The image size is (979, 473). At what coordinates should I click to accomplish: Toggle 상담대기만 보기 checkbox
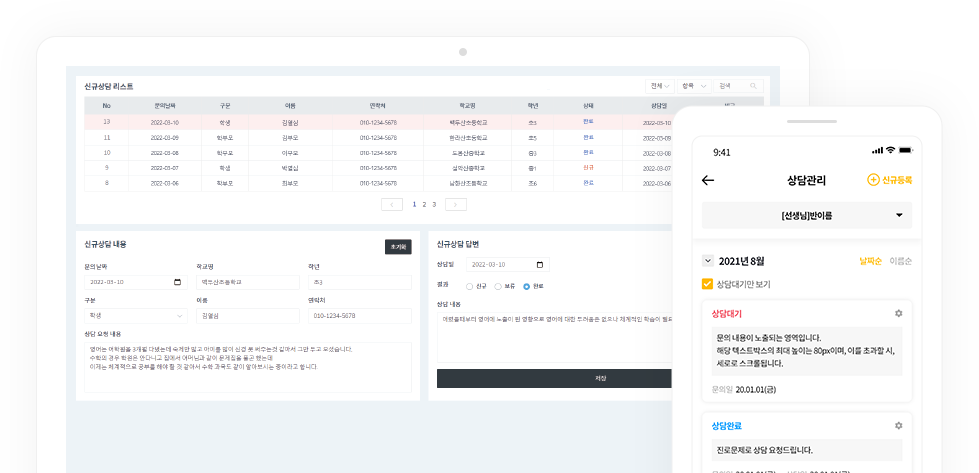tap(707, 285)
